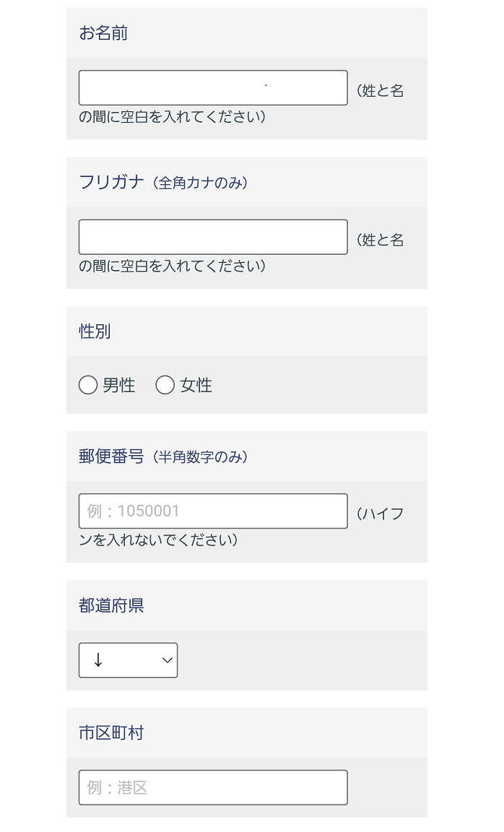Click the city field showing 例：港区
This screenshot has height=832, width=504.
pyautogui.click(x=212, y=787)
